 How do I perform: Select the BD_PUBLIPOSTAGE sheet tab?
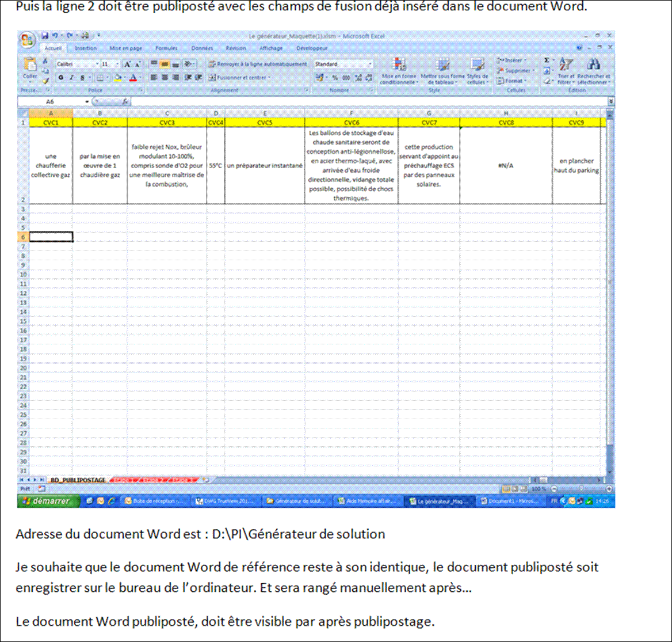pyautogui.click(x=78, y=480)
